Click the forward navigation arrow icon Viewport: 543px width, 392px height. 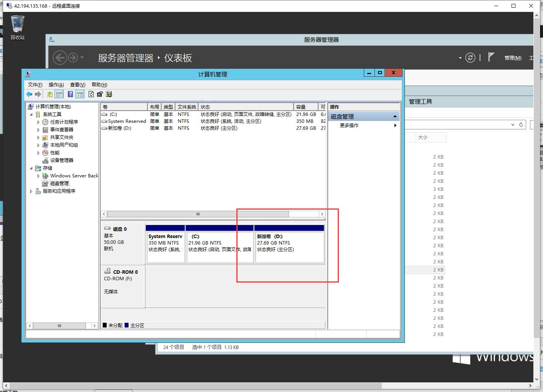[38, 94]
